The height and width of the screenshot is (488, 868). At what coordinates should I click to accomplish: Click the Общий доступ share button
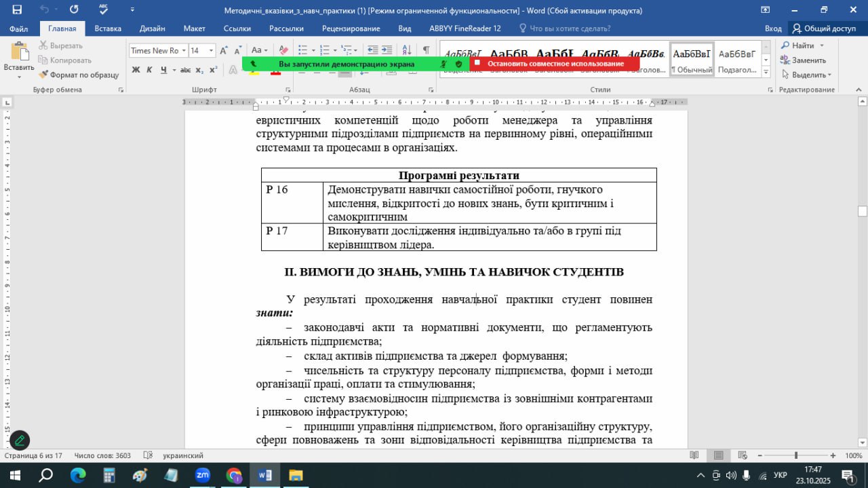pyautogui.click(x=825, y=29)
